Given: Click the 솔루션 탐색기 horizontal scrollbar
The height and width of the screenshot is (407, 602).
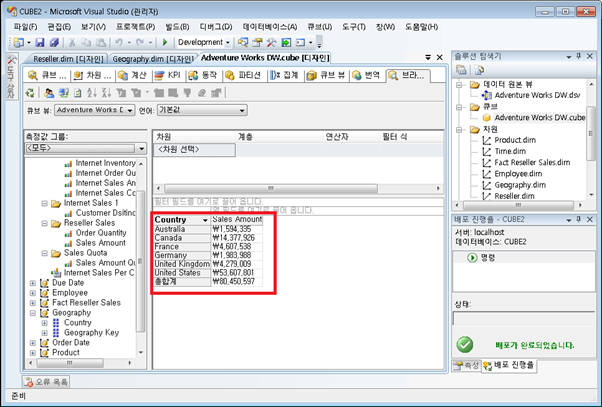Looking at the screenshot, I should [518, 205].
